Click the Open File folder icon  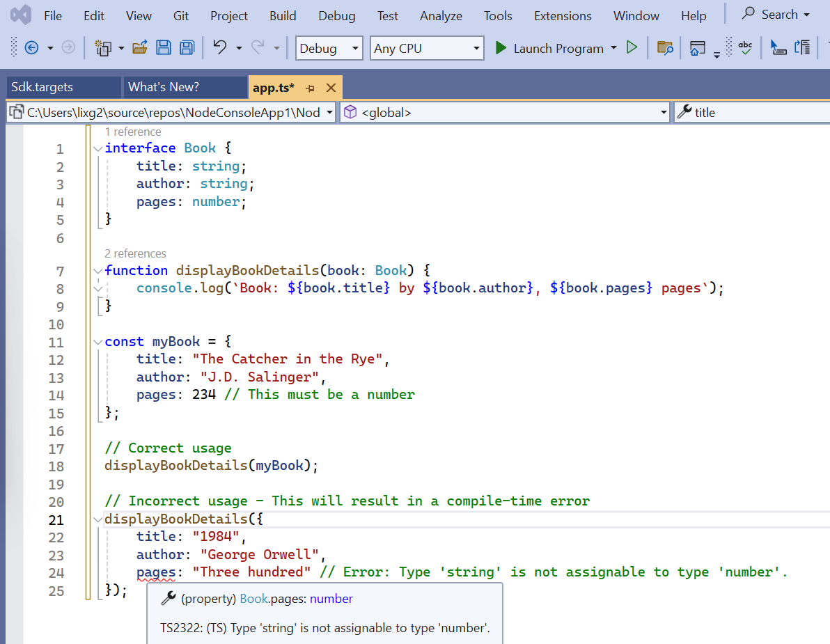click(x=140, y=48)
